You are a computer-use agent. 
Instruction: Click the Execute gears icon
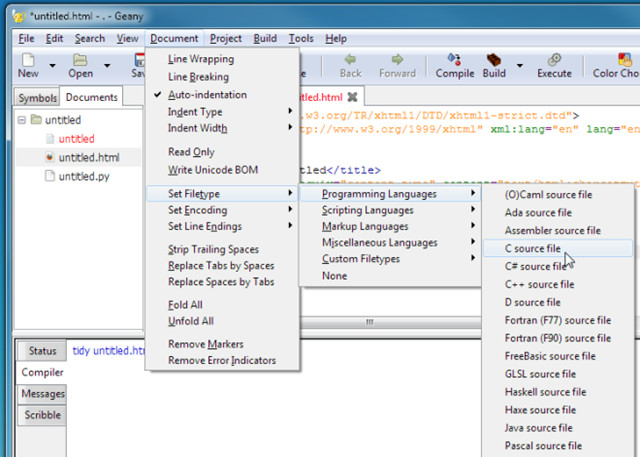click(554, 60)
